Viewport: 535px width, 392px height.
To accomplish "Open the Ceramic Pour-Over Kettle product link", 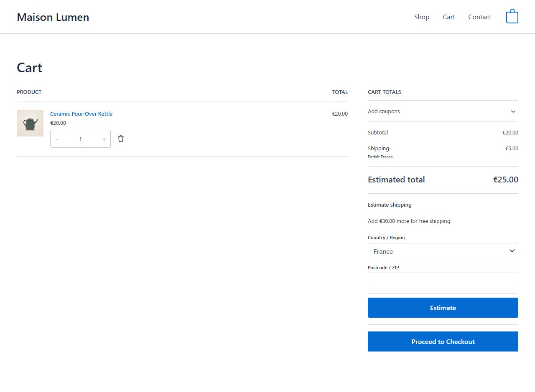I will [81, 114].
